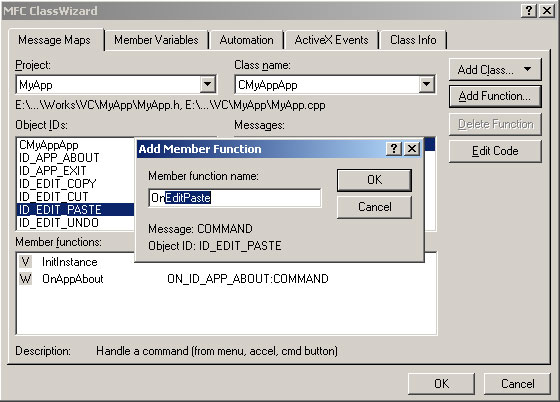Click the MFC ClassWizard help question-mark icon

(x=529, y=11)
